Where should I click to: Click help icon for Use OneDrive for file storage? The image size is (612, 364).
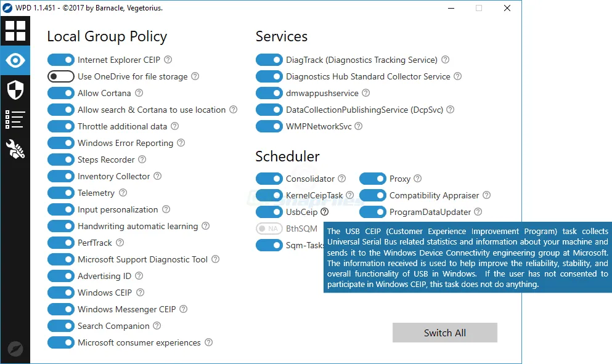[x=195, y=76]
